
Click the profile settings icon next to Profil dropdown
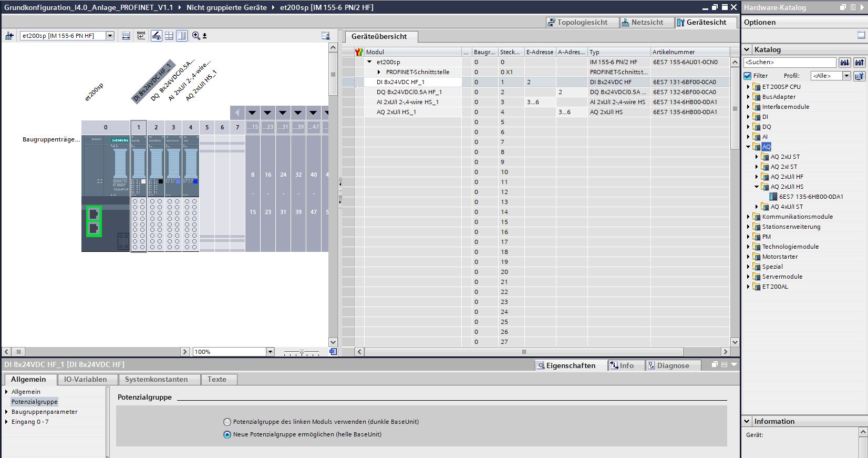click(x=859, y=76)
